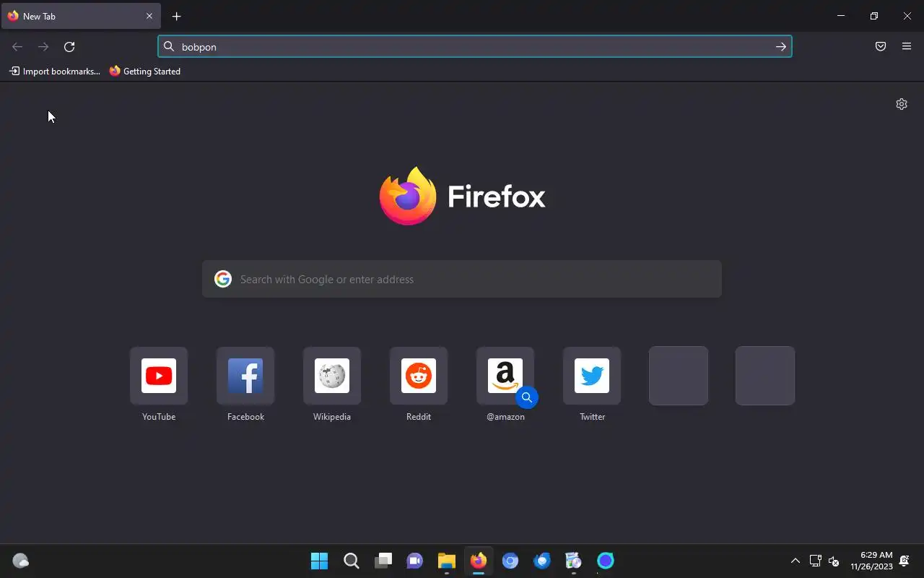Show hidden system tray icons

pos(796,561)
